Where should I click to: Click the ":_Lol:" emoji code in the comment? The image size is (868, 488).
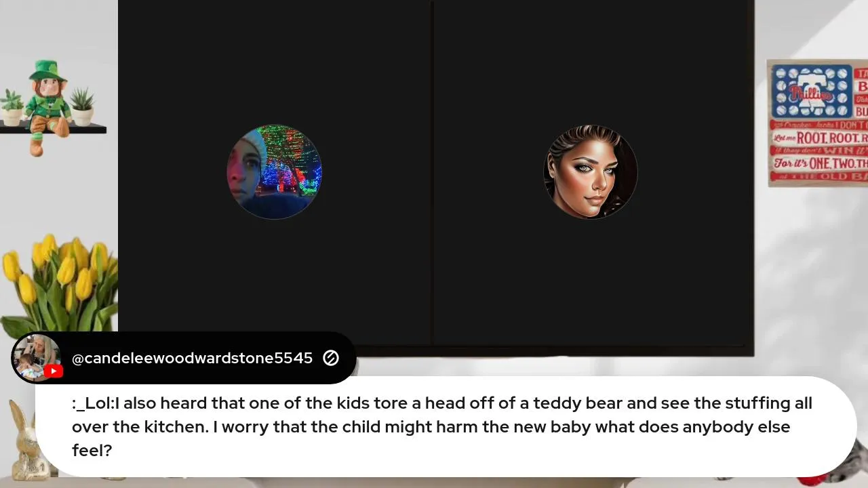(93, 403)
